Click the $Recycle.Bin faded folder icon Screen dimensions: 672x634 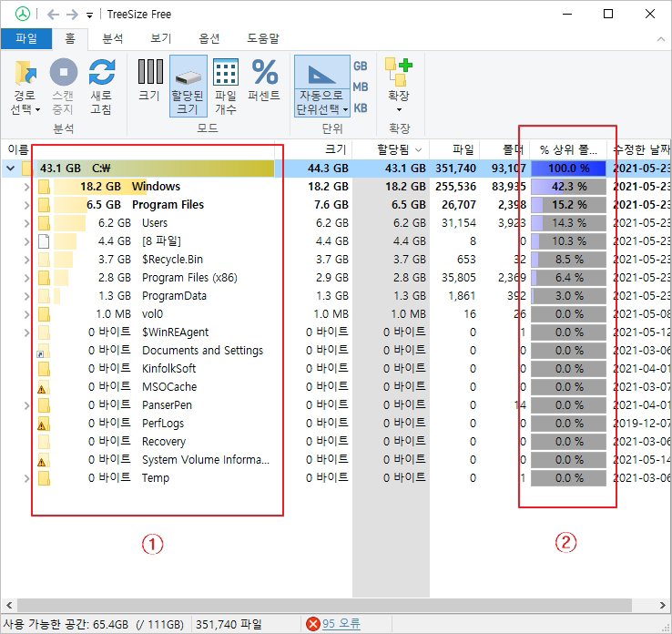coord(44,260)
